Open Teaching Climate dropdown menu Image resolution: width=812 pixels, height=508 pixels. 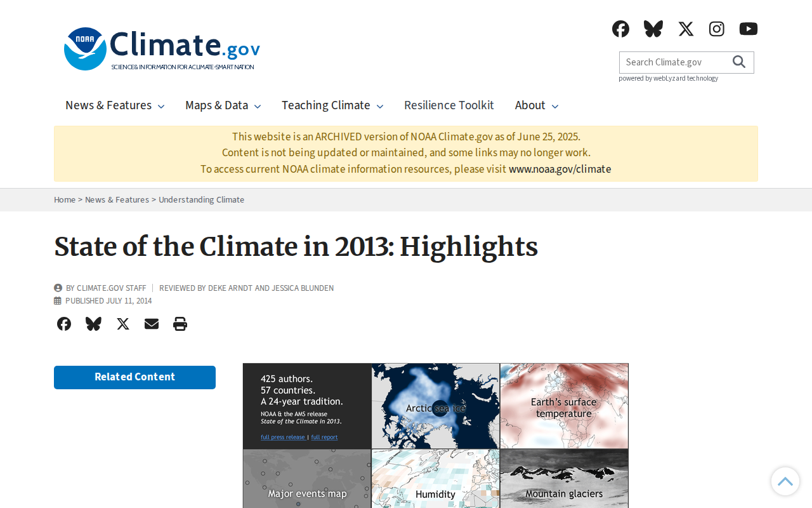point(332,105)
